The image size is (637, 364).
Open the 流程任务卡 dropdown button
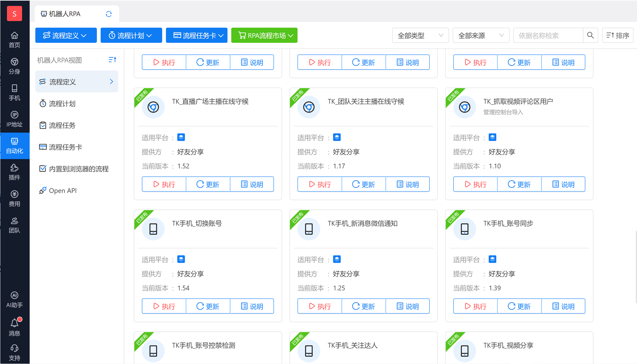[197, 35]
